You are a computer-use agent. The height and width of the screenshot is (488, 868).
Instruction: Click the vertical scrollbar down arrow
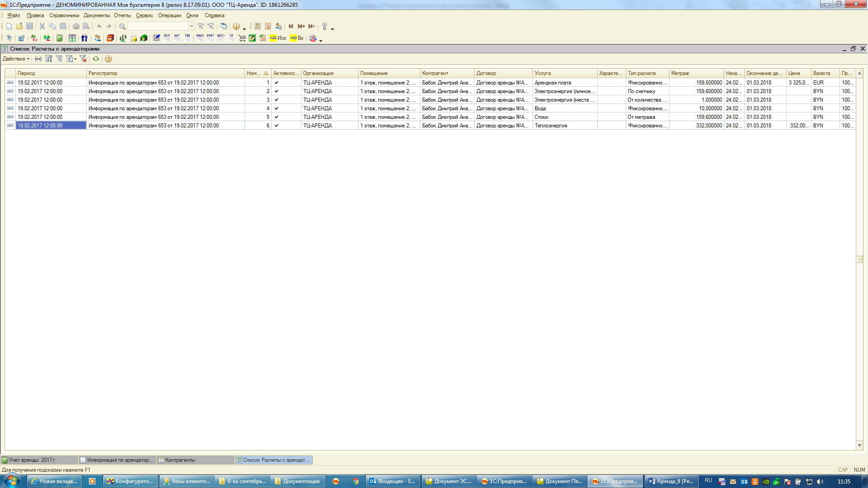click(859, 446)
